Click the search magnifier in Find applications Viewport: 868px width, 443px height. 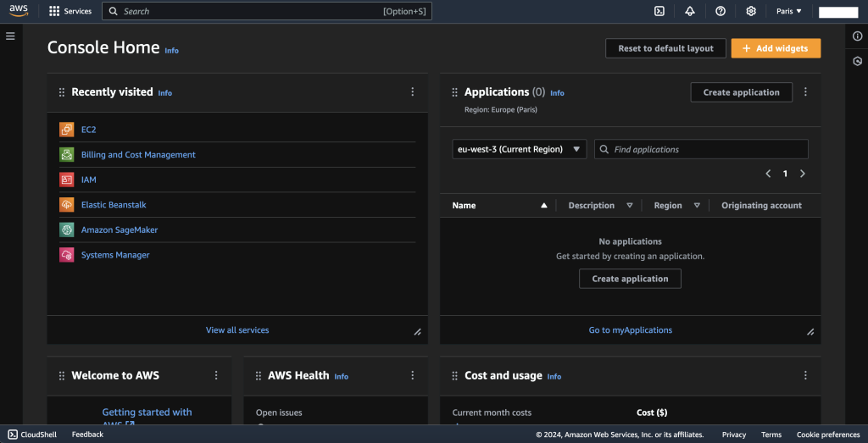[x=604, y=149]
